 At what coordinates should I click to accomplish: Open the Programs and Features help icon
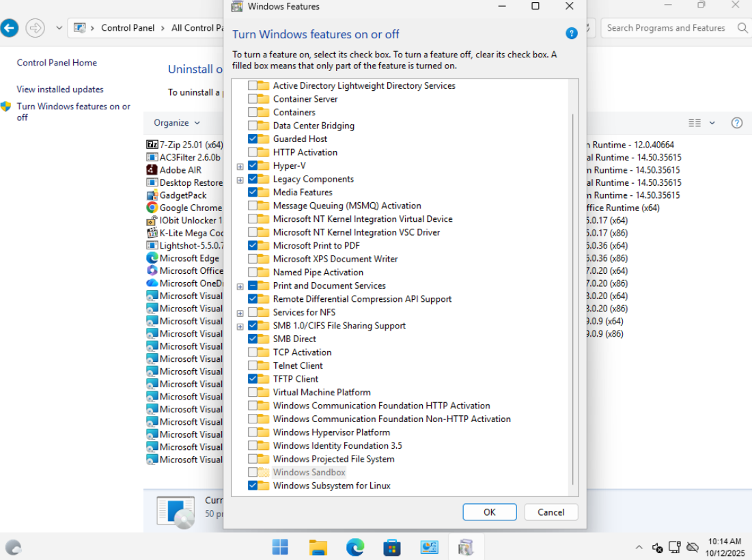(x=737, y=123)
